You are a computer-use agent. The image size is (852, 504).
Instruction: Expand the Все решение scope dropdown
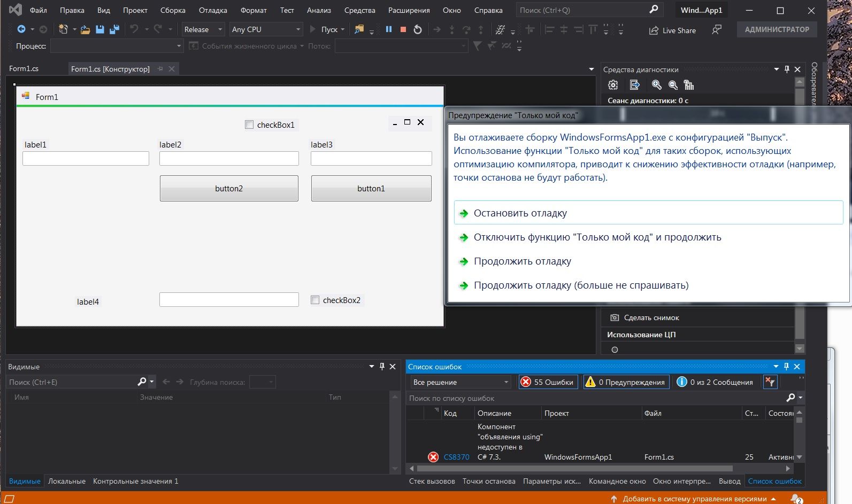460,382
